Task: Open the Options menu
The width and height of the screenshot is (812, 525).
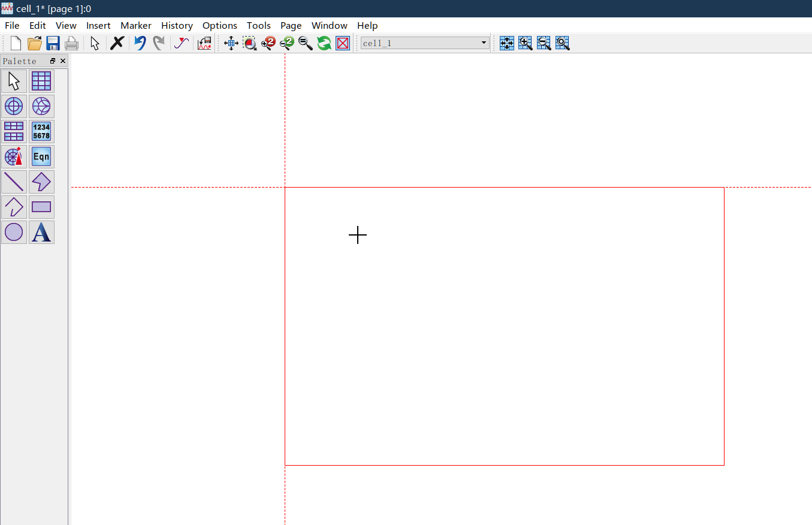Action: (x=220, y=25)
